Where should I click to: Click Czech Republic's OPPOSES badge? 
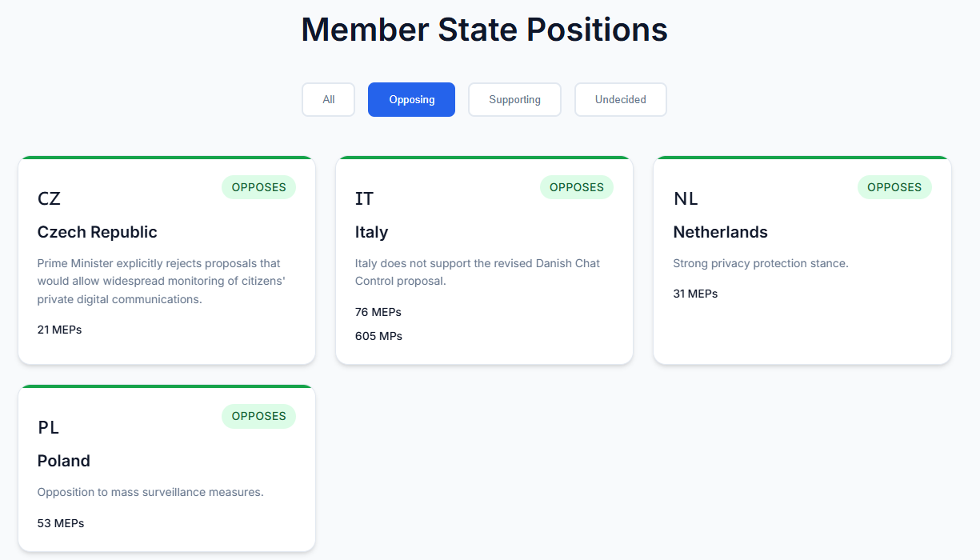tap(258, 187)
